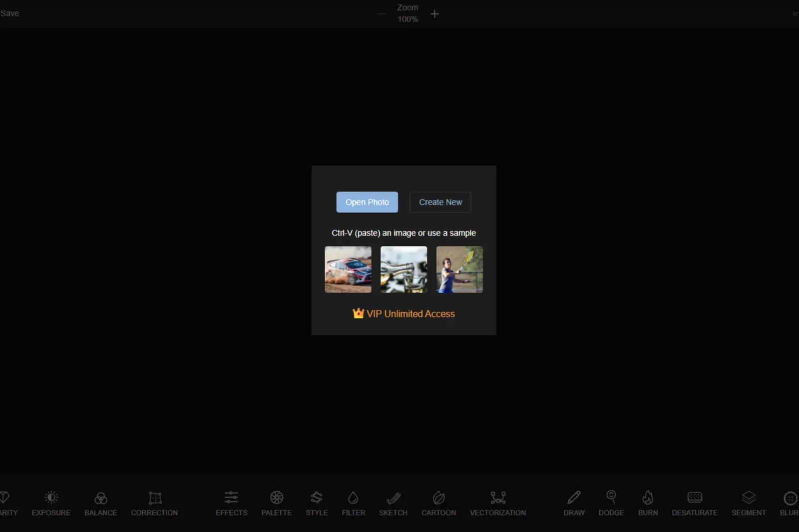This screenshot has width=799, height=532.
Task: Open the Filter tool
Action: pyautogui.click(x=353, y=503)
